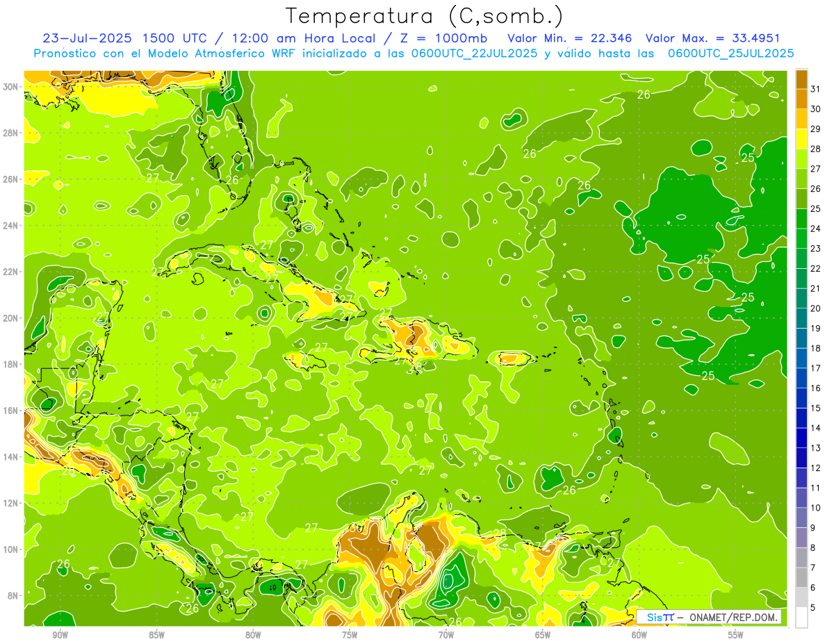Screen dimensions: 834x644
Task: Click the colorbar label '21'
Action: [815, 289]
